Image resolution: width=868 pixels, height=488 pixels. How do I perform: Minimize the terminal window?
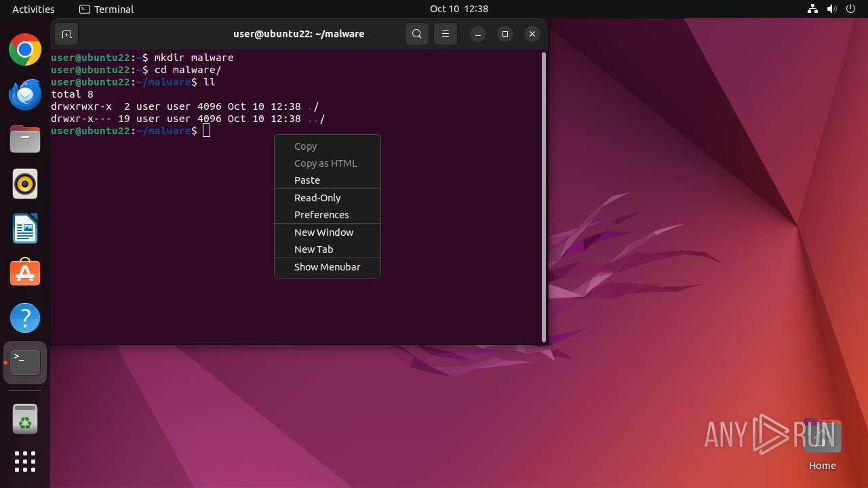coord(478,34)
